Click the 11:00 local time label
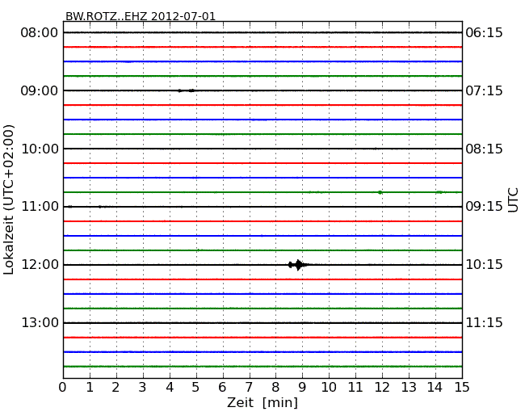This screenshot has height=420, width=525. (x=40, y=207)
